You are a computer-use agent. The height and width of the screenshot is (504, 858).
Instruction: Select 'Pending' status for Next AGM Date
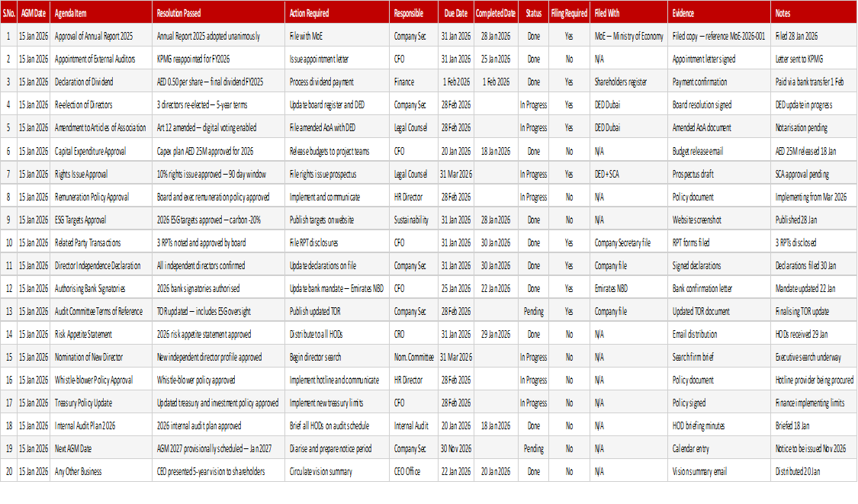pos(534,448)
